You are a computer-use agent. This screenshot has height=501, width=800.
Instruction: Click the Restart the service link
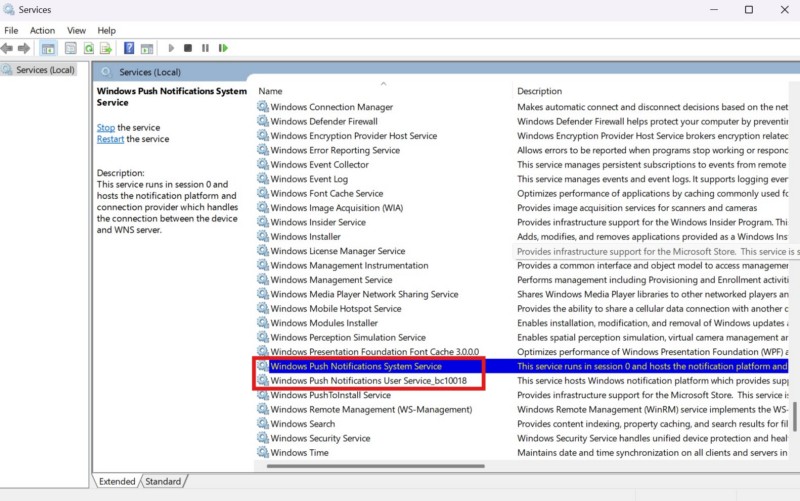coord(110,139)
